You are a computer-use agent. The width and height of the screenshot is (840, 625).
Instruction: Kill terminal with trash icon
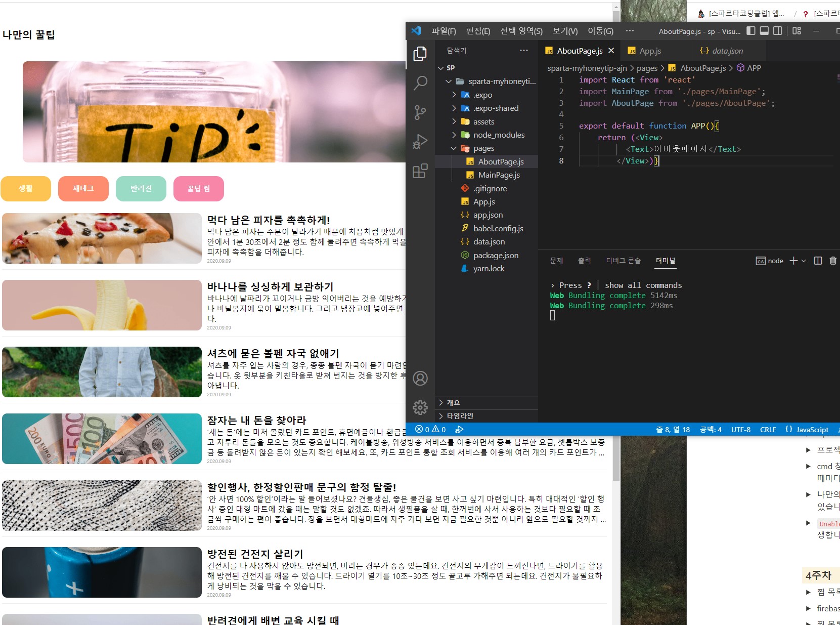pyautogui.click(x=833, y=261)
